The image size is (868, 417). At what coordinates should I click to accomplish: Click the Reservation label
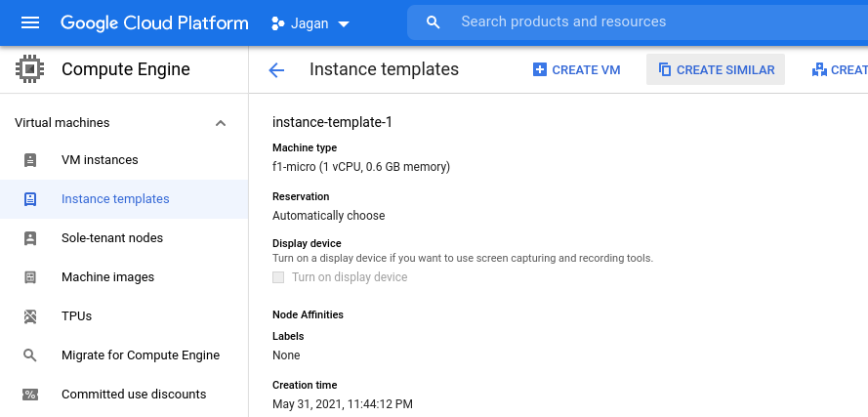301,196
